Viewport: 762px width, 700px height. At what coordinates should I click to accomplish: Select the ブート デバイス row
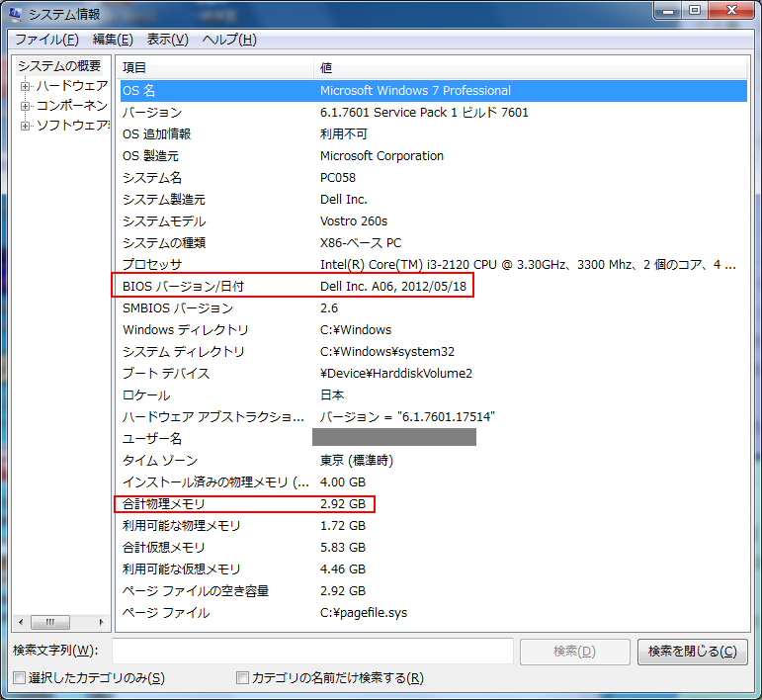click(434, 374)
